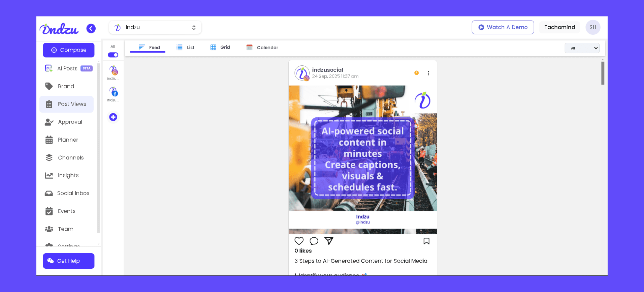Select the Indzu Facebook channel icon
This screenshot has width=644, height=292.
[x=114, y=92]
